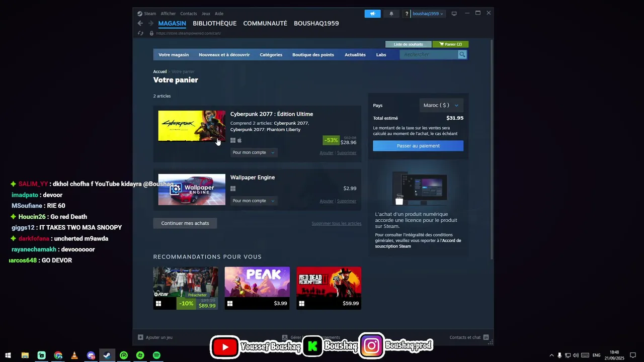Image resolution: width=644 pixels, height=362 pixels.
Task: Open Nouveaux et à découvrir menu
Action: (x=224, y=54)
